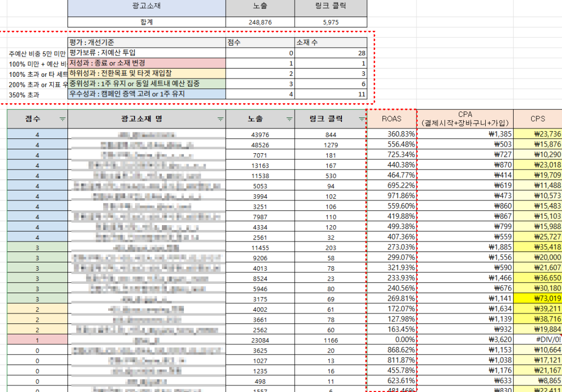This screenshot has width=562, height=392.
Task: Select the 합계 cell in the summary table
Action: click(x=147, y=23)
